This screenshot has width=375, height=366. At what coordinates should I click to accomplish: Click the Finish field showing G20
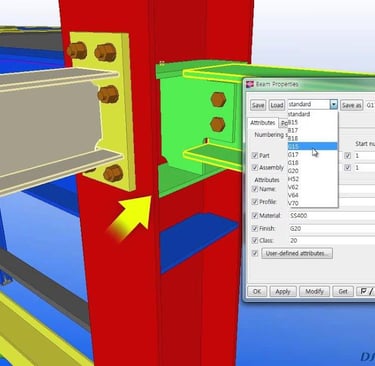[x=332, y=228]
